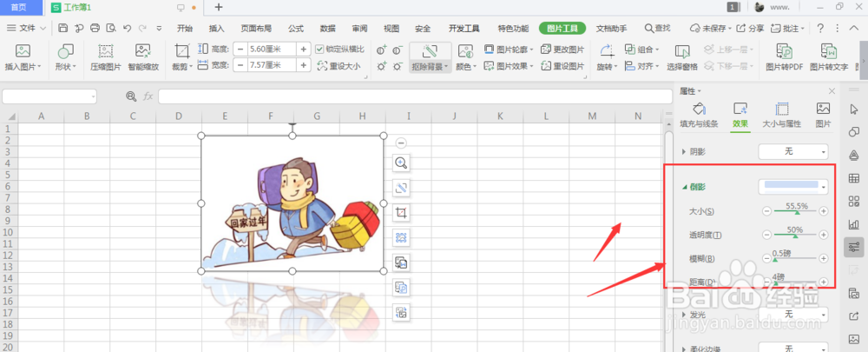Click the Search (查找) button

[x=658, y=29]
